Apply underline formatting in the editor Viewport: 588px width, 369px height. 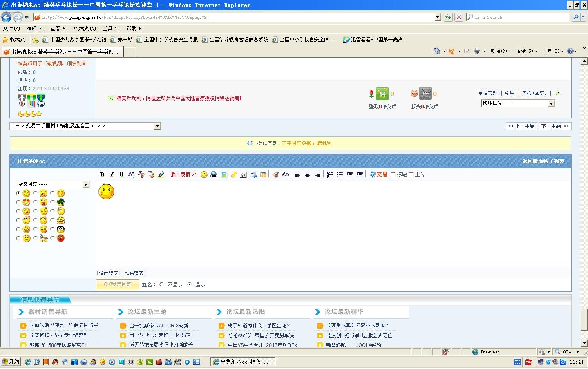coord(121,174)
